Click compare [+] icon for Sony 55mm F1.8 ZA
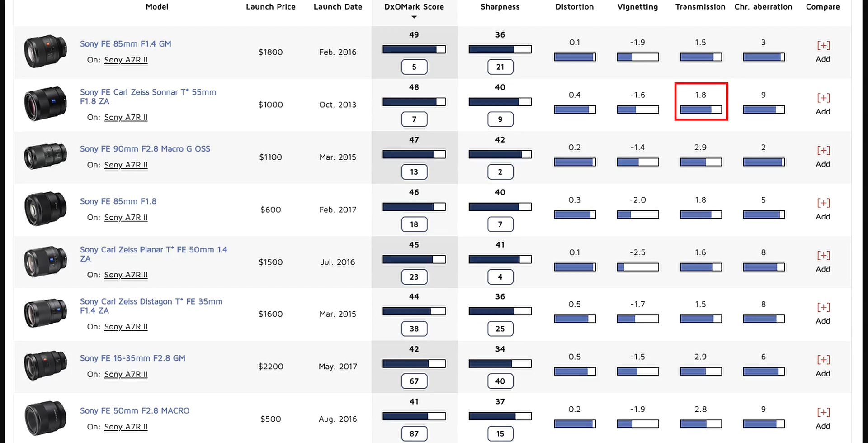Image resolution: width=868 pixels, height=443 pixels. click(x=823, y=98)
